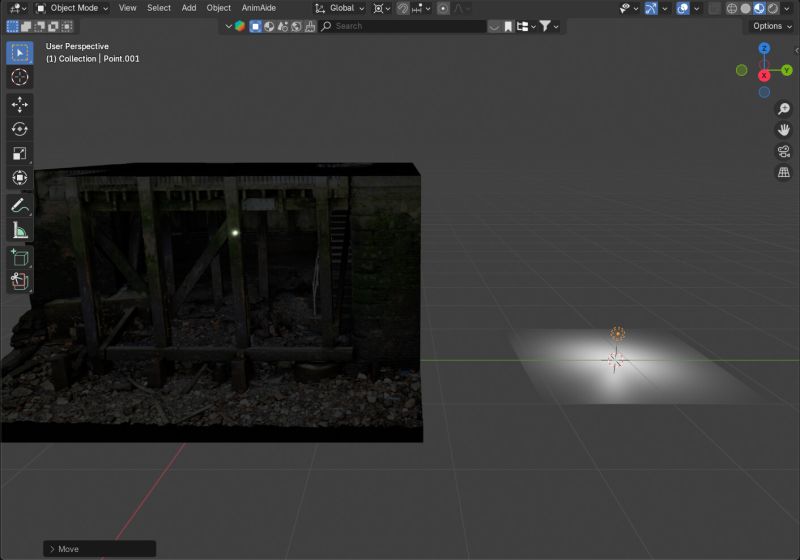Toggle proportional editing icon
The width and height of the screenshot is (800, 560).
(443, 8)
